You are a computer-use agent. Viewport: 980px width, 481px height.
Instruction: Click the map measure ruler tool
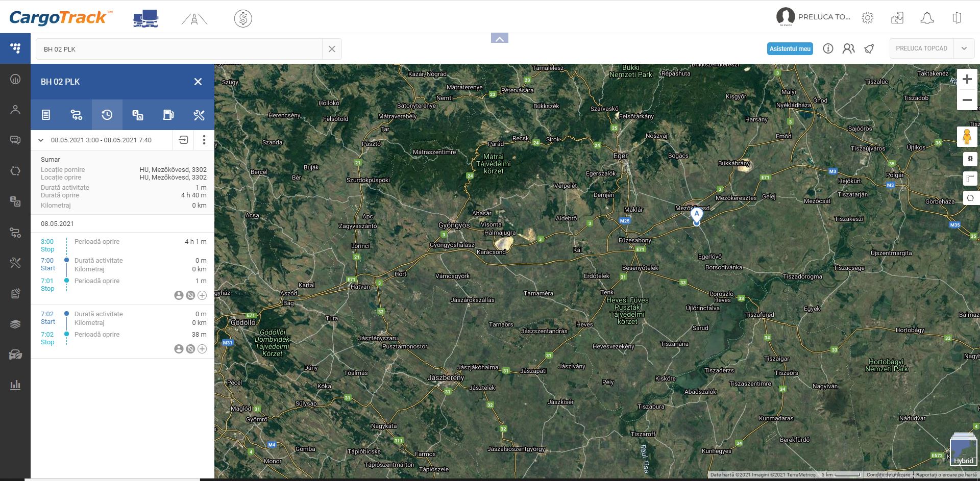(970, 178)
